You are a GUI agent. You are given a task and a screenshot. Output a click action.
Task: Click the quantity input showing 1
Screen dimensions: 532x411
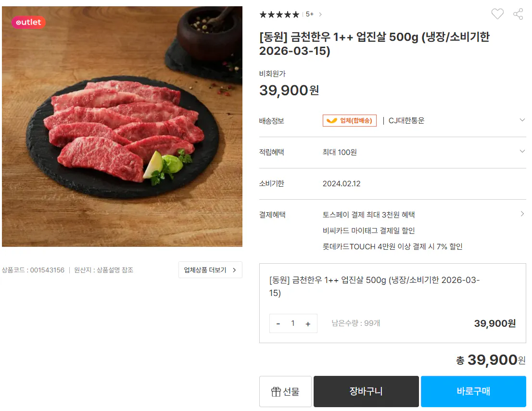coord(293,323)
